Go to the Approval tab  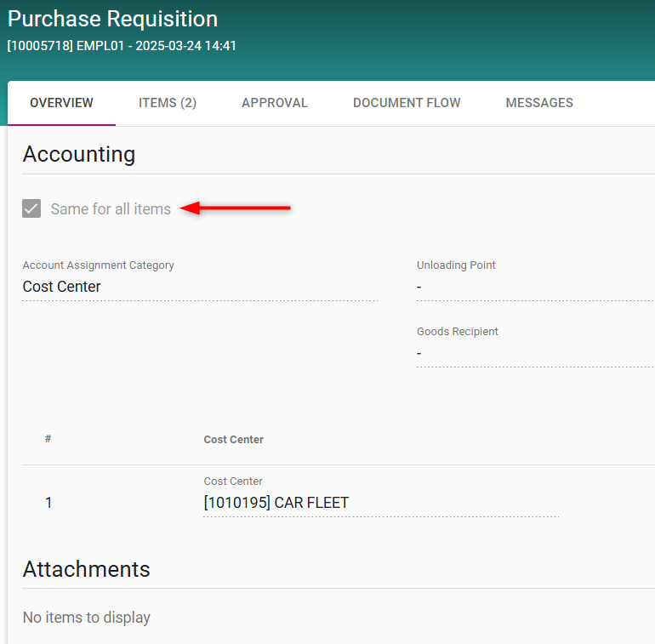coord(275,103)
